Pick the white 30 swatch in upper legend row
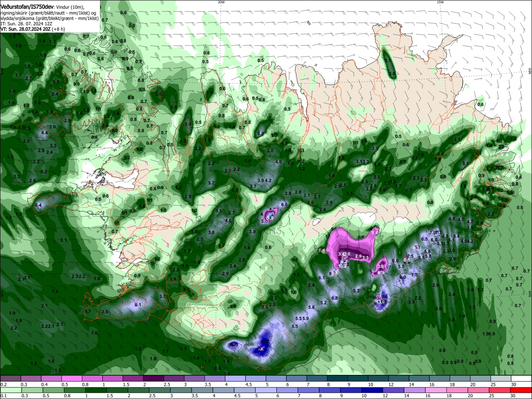Viewport: 532px width, 399px height. point(520,379)
